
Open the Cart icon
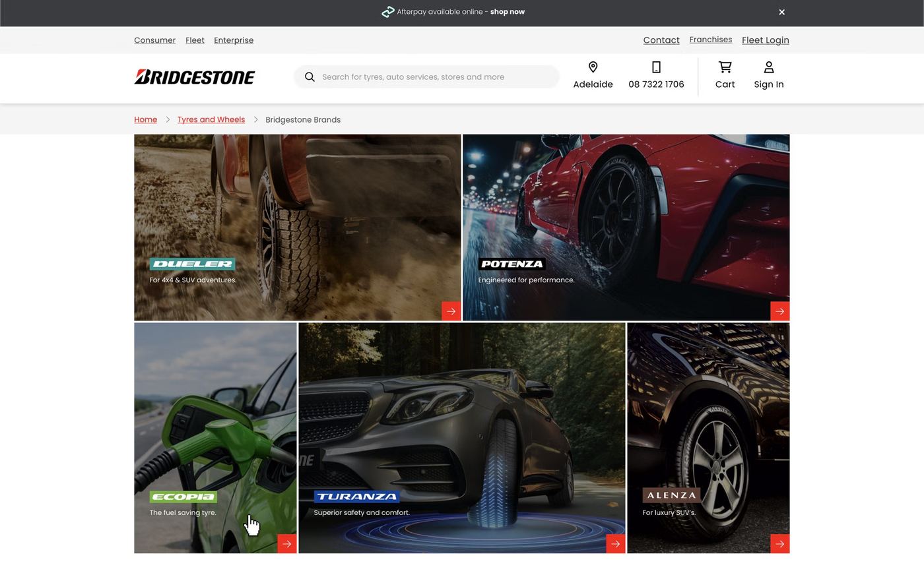[x=725, y=67]
